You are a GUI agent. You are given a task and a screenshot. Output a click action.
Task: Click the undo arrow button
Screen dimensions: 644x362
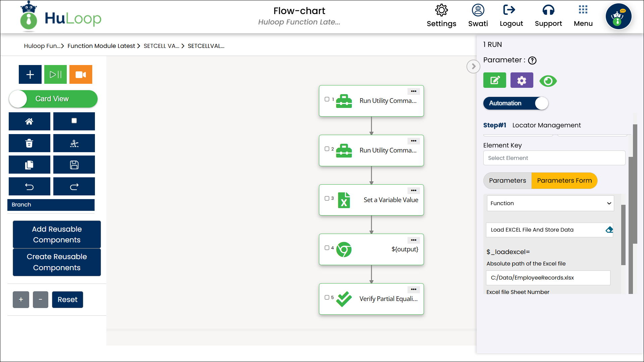pyautogui.click(x=30, y=187)
